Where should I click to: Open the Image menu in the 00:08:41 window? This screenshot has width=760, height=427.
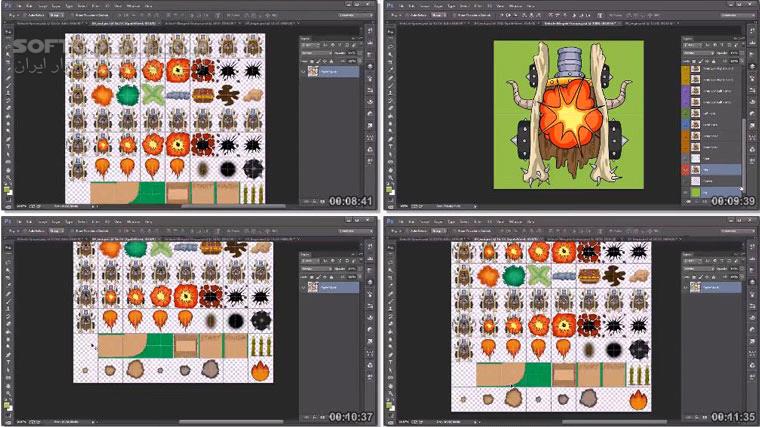click(x=43, y=6)
